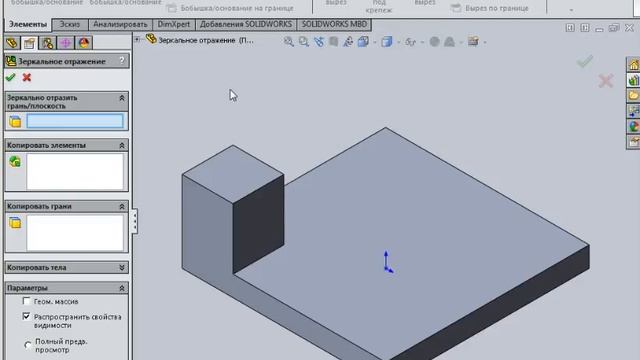This screenshot has width=640, height=360.
Task: Click View Settings icon in viewport toolbar
Action: coord(473,42)
